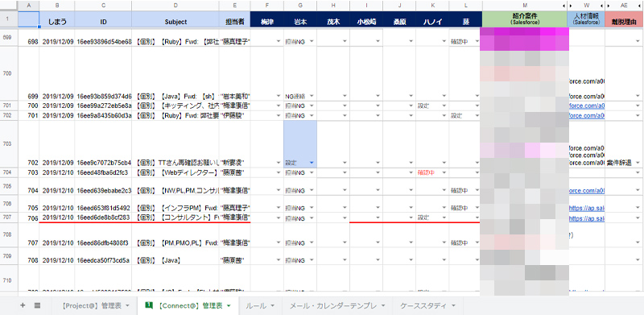Expand hidden columns arrow before column AE
The width and height of the screenshot is (644, 315).
pos(608,6)
